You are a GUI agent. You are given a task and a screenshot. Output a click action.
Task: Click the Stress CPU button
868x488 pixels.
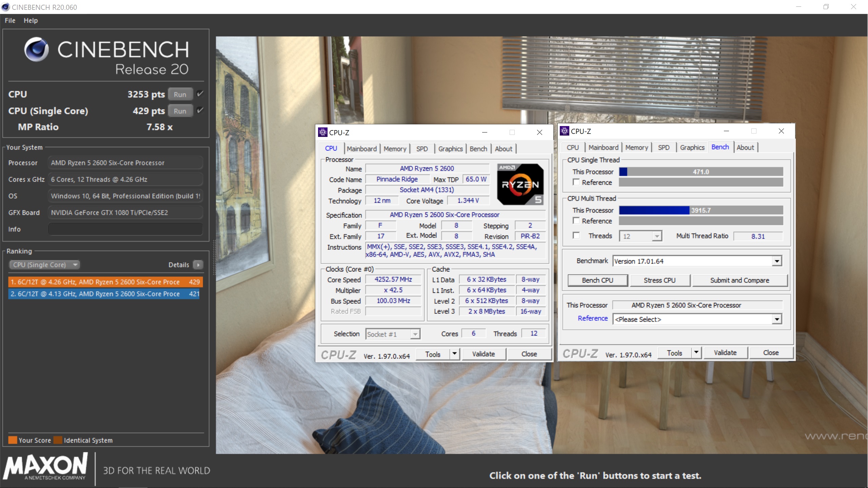(x=659, y=280)
